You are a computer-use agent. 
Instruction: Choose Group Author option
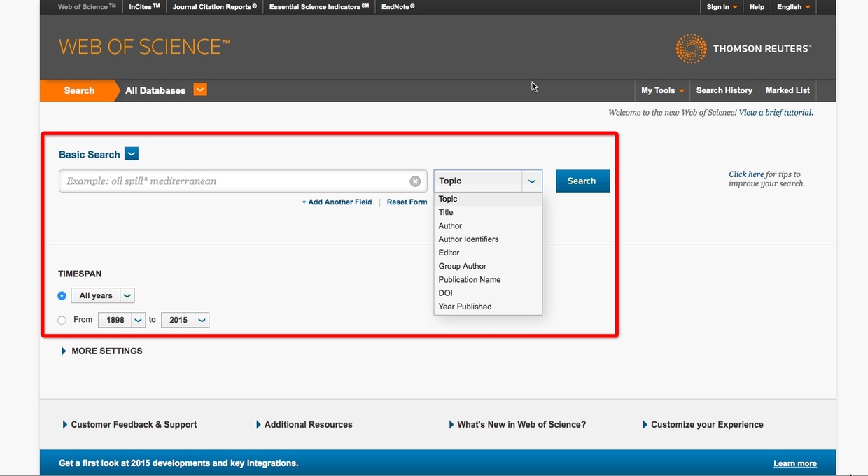tap(488, 266)
